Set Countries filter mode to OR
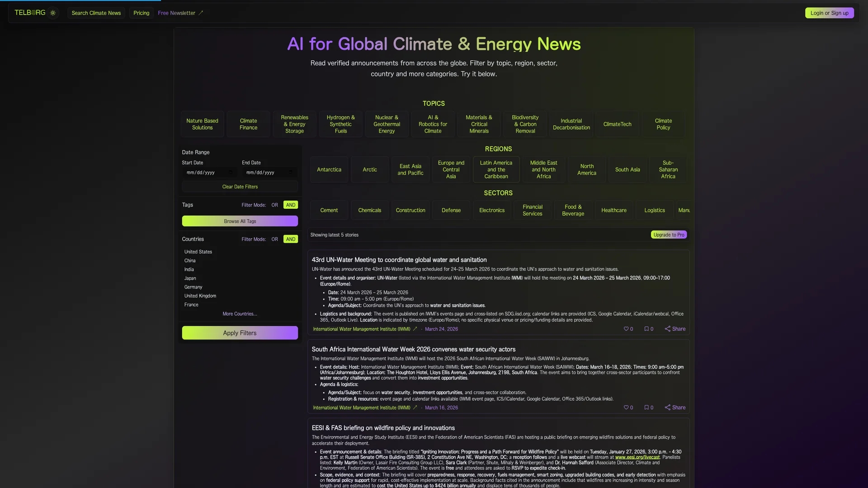868x488 pixels. (x=275, y=239)
